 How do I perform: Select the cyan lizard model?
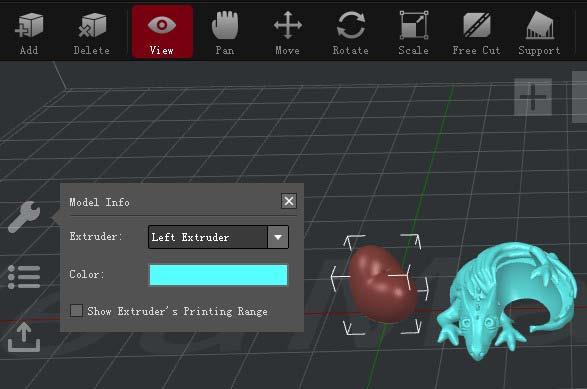[x=507, y=300]
